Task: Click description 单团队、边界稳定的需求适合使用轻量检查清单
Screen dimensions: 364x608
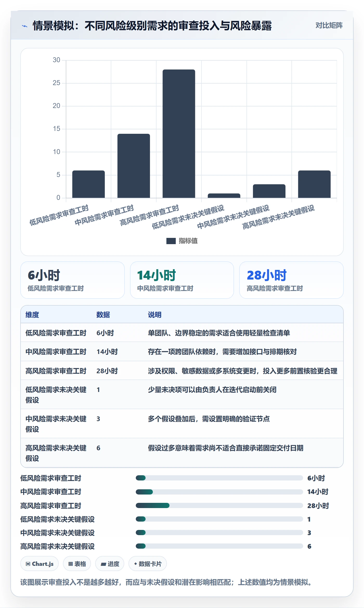Action: (x=219, y=333)
